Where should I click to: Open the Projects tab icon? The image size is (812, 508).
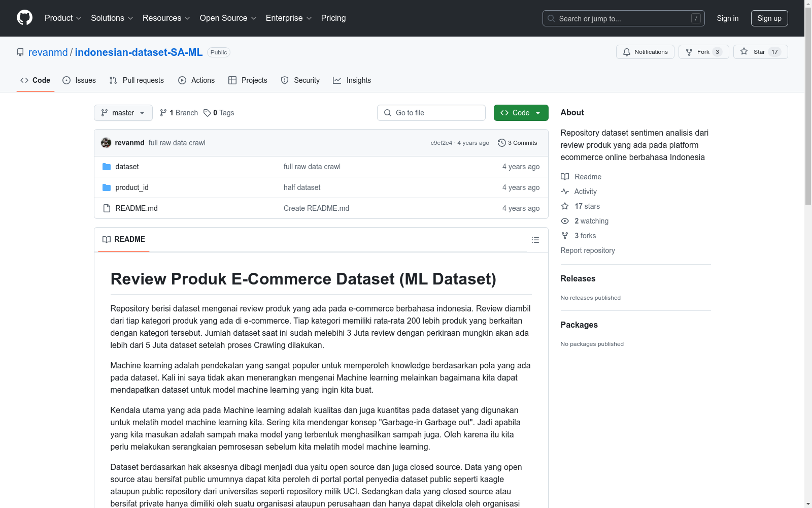233,80
